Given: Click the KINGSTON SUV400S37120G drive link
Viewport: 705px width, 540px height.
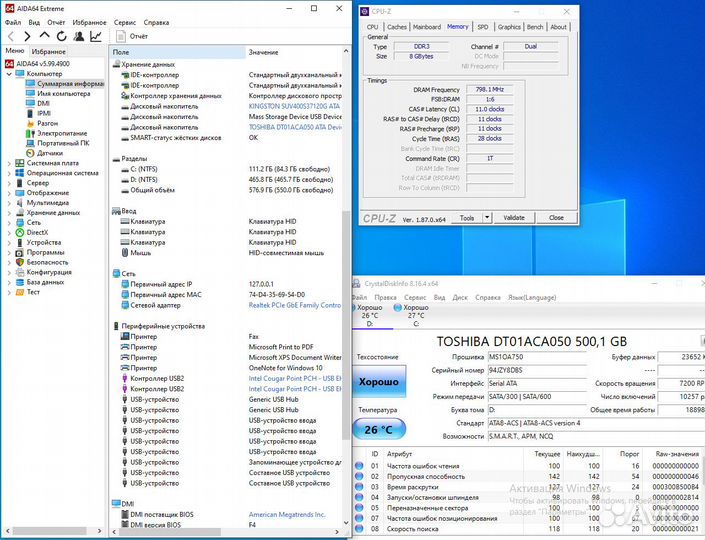Looking at the screenshot, I should click(295, 106).
